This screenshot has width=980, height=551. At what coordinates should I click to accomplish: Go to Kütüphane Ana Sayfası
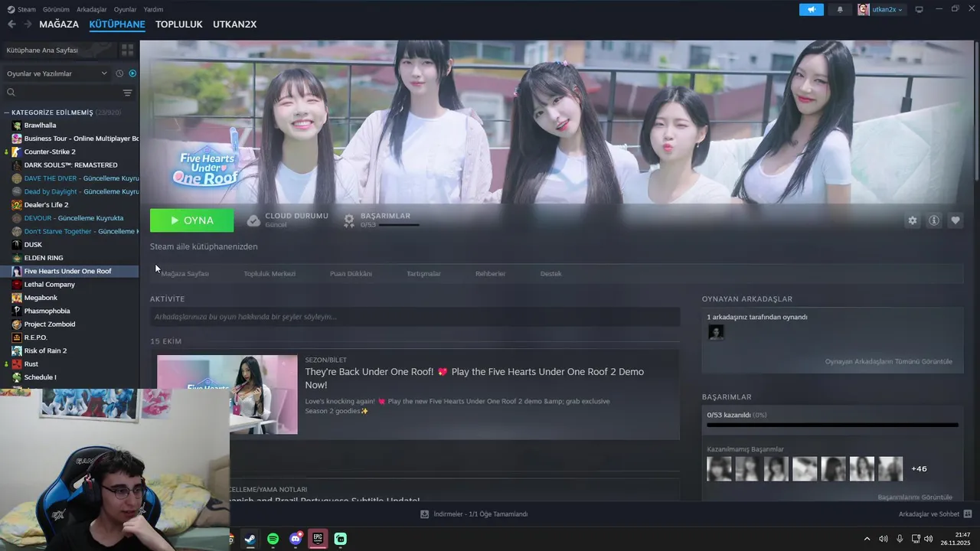tap(60, 50)
